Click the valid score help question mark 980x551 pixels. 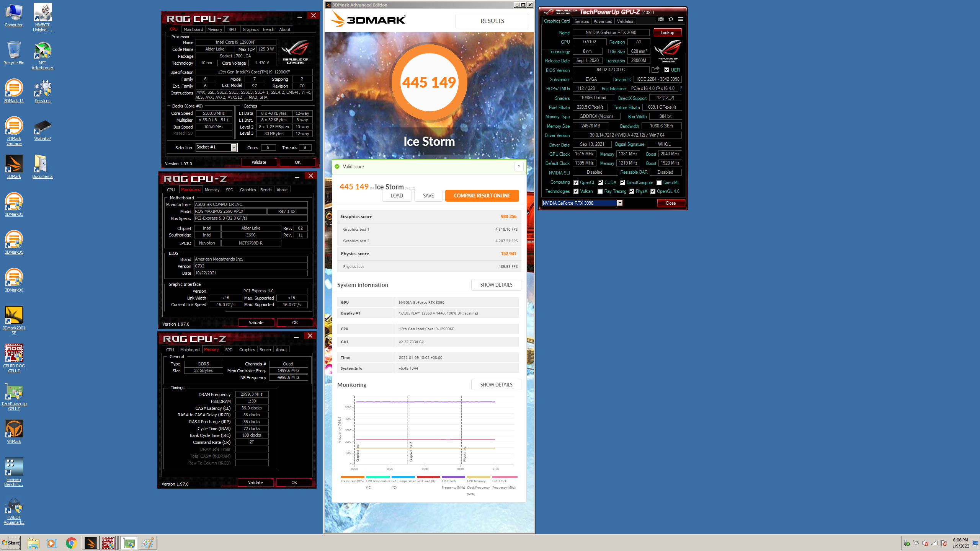pos(519,166)
